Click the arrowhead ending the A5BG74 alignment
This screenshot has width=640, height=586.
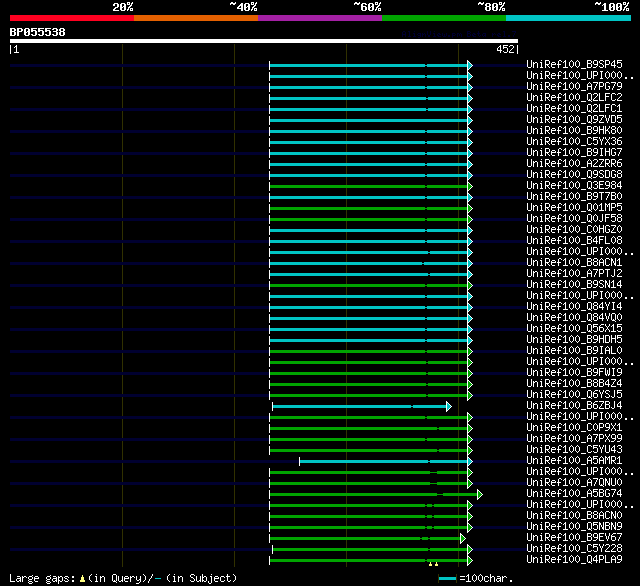[x=480, y=495]
